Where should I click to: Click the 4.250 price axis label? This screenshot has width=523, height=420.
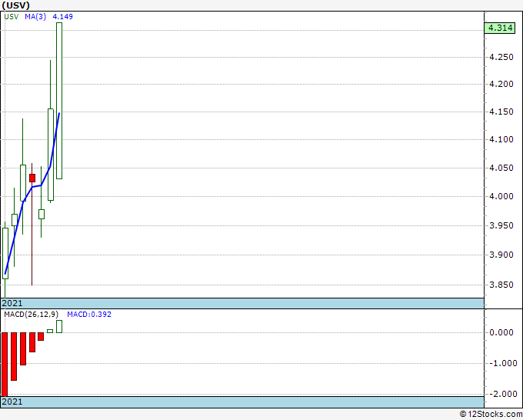[501, 57]
